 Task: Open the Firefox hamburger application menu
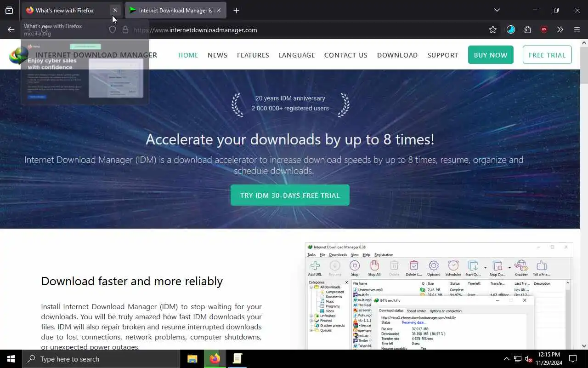577,30
